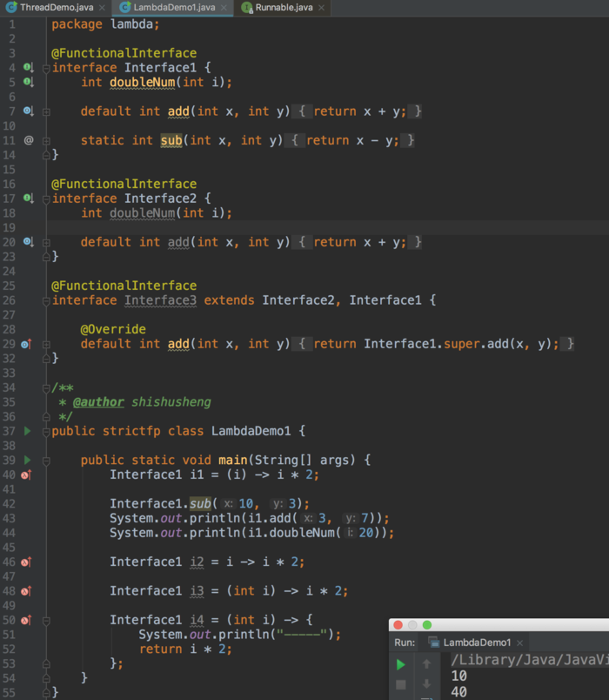Viewport: 609px width, 700px height.
Task: Close the LambdaDemo1 run tab
Action: click(x=519, y=643)
